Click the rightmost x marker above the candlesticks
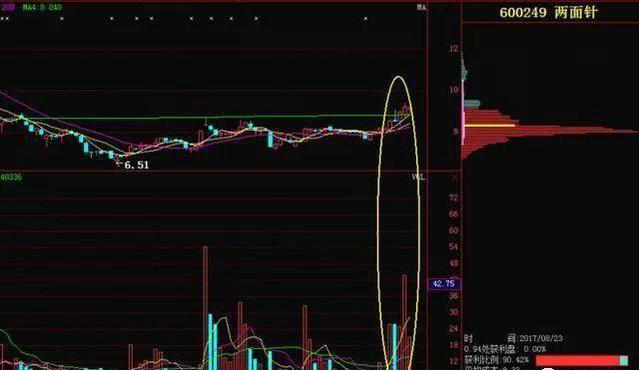Viewport: 640px width, 371px height. click(x=366, y=18)
